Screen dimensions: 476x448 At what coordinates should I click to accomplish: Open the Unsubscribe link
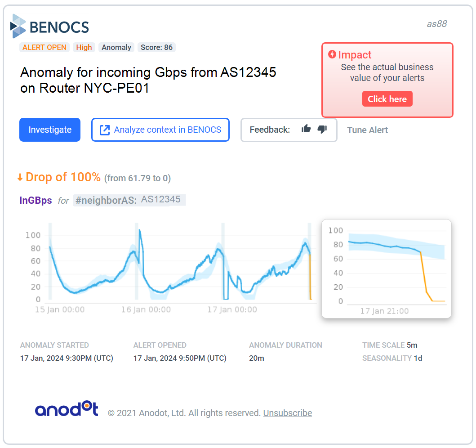click(287, 413)
